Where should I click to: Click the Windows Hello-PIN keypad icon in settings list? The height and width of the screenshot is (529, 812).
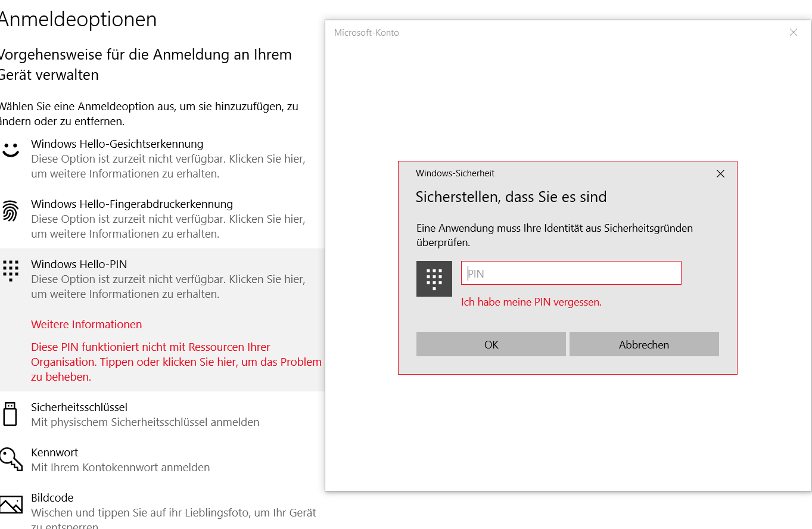click(11, 270)
